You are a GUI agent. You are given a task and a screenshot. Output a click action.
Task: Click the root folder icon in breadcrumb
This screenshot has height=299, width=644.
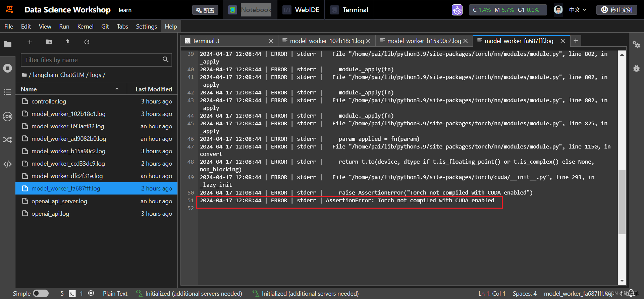pos(24,75)
